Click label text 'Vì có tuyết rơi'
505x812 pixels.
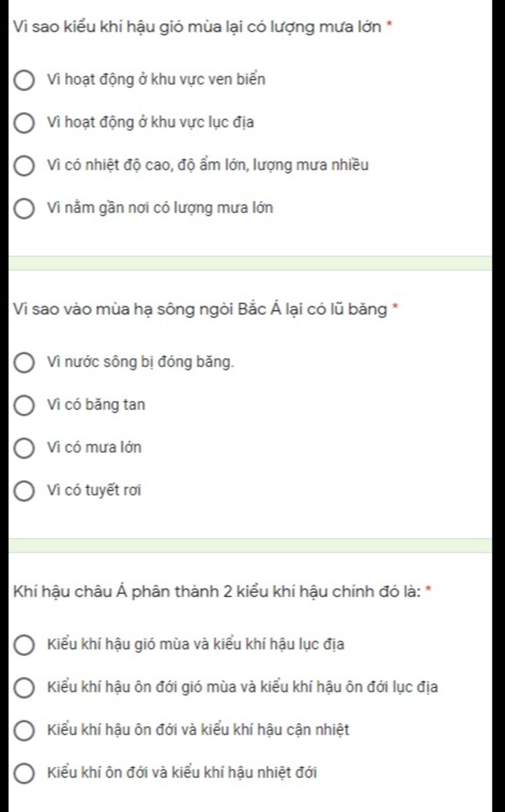pos(94,491)
